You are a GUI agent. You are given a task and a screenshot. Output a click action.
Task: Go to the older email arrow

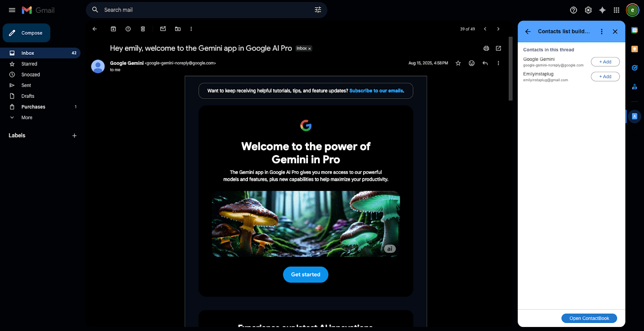click(x=498, y=29)
